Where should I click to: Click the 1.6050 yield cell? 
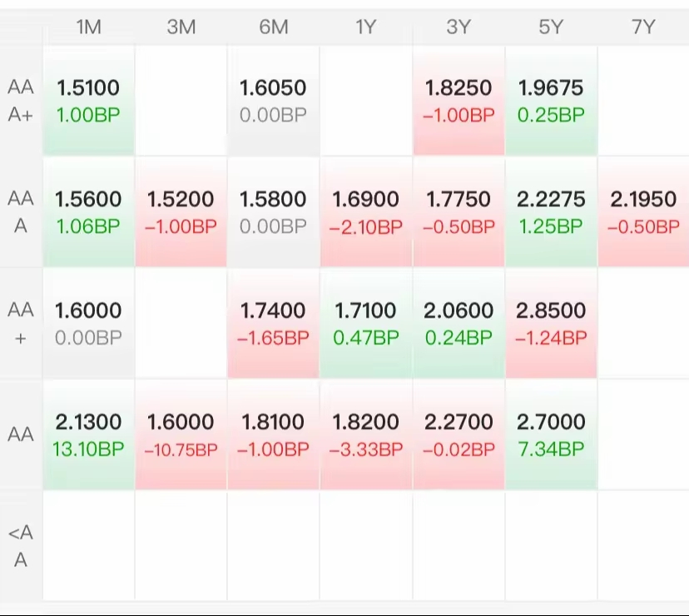(x=273, y=101)
